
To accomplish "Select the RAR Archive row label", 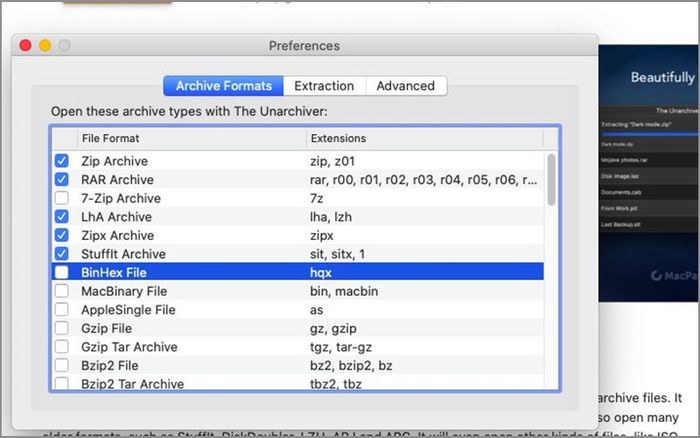I will (x=117, y=179).
